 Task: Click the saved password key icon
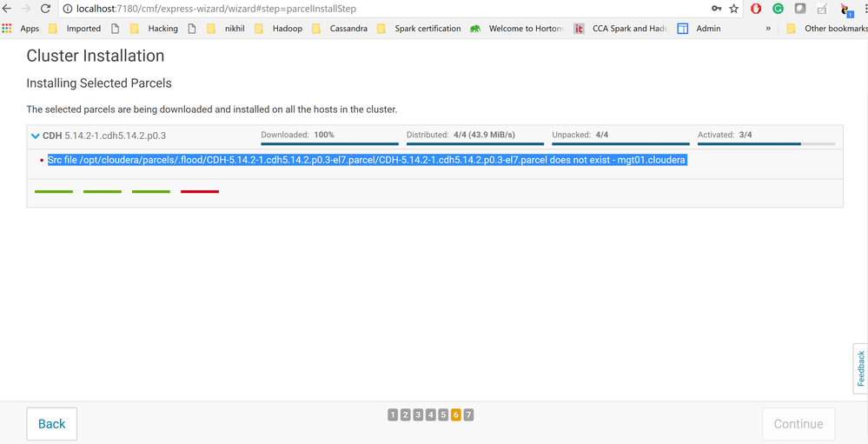point(716,9)
